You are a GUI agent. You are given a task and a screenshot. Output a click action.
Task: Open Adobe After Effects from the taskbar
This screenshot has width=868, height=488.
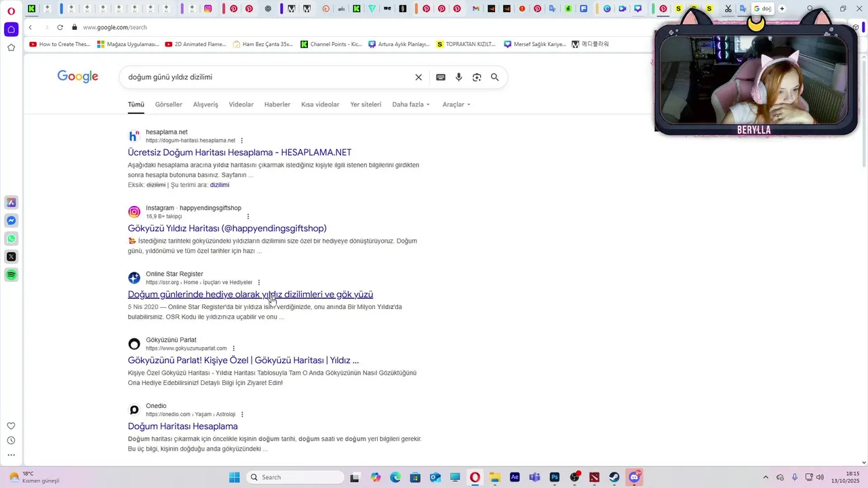pos(515,477)
